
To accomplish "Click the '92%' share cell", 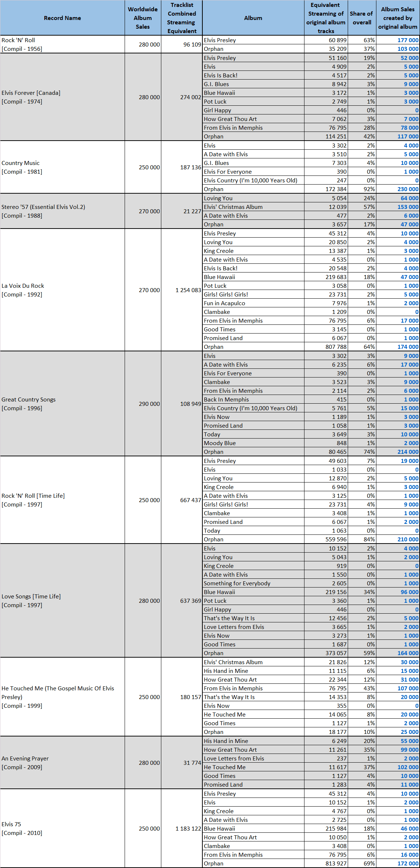I will (362, 189).
